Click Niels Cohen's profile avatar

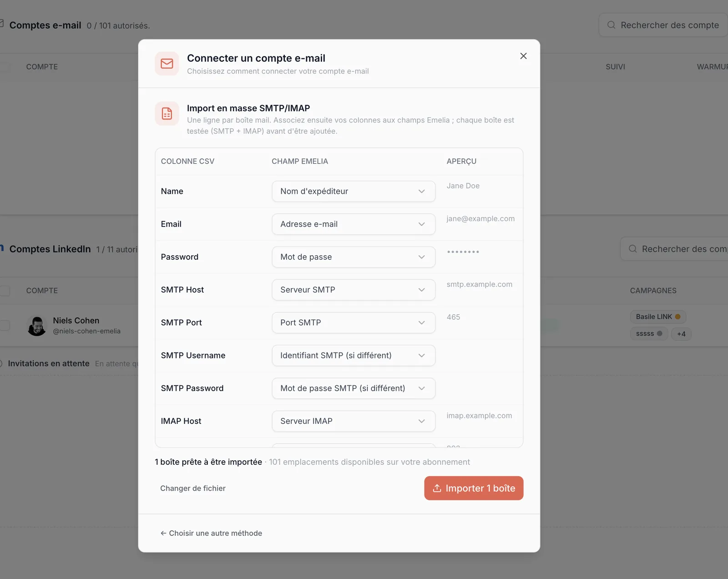coord(37,326)
